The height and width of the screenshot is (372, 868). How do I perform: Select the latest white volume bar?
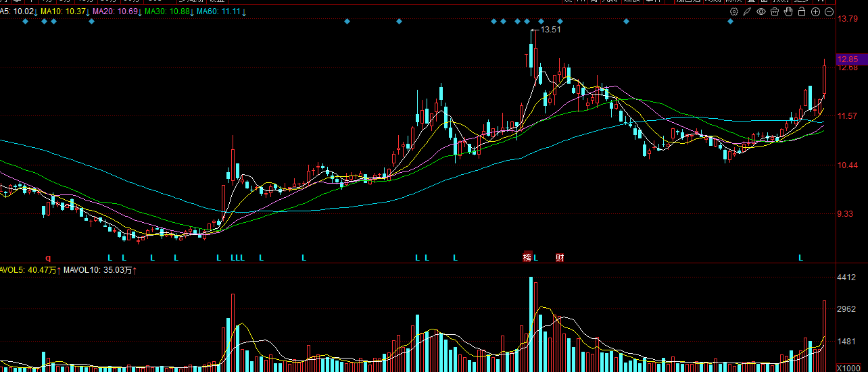tap(825, 336)
